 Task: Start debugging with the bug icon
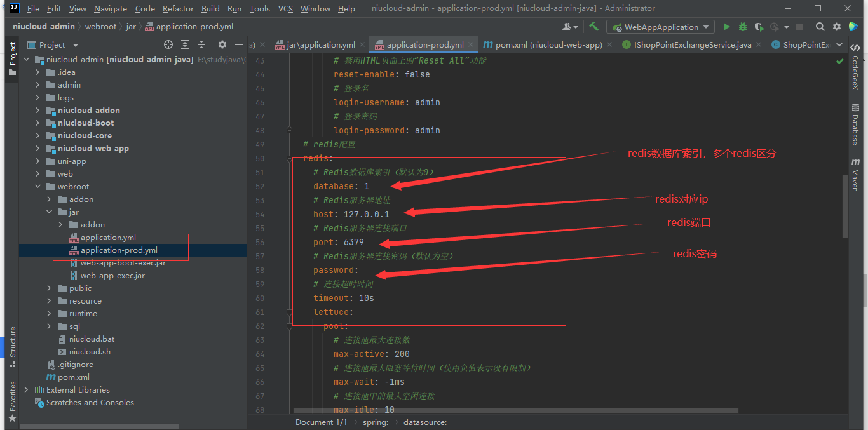tap(742, 27)
